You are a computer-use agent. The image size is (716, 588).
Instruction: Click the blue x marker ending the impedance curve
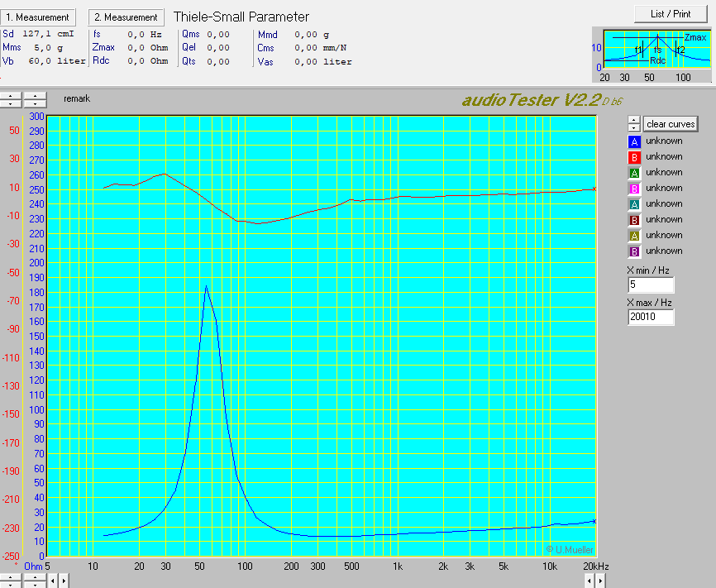(594, 521)
